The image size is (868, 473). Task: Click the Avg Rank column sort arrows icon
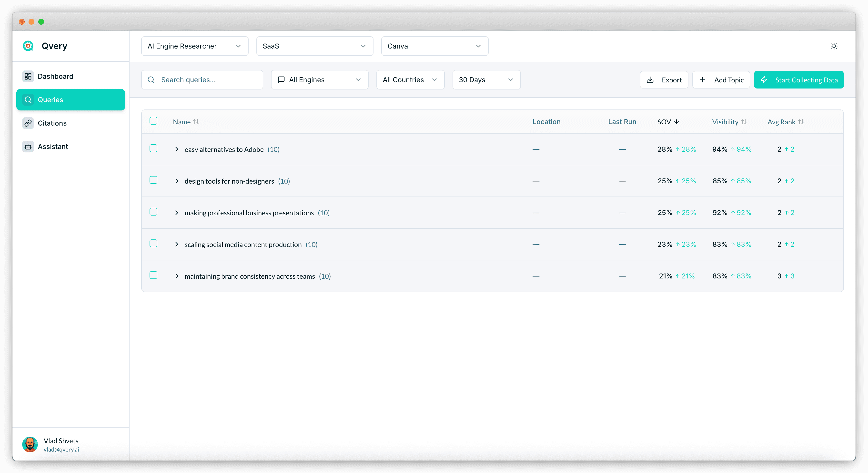[801, 122]
